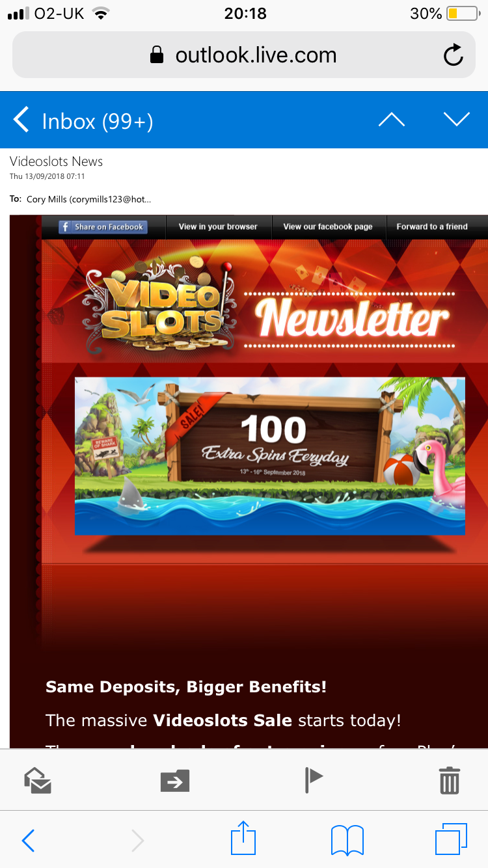Tap Safari forward navigation arrow
The image size is (488, 868).
click(x=137, y=841)
